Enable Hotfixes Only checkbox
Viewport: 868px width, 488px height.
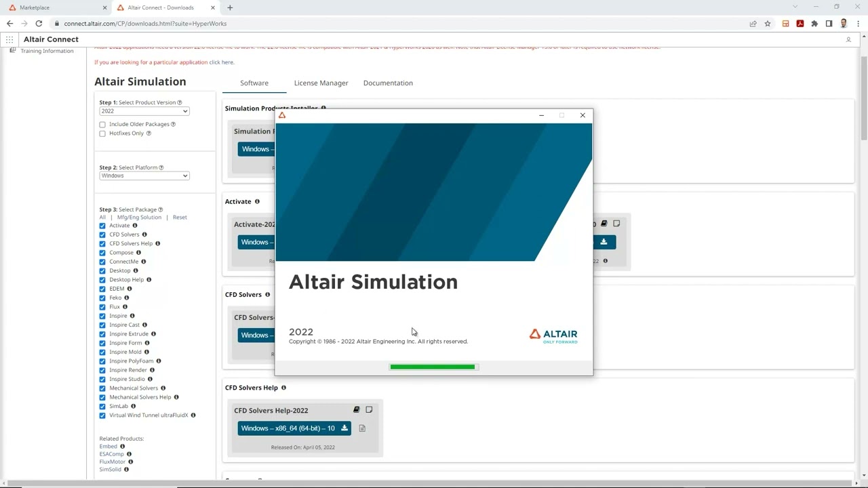coord(102,134)
